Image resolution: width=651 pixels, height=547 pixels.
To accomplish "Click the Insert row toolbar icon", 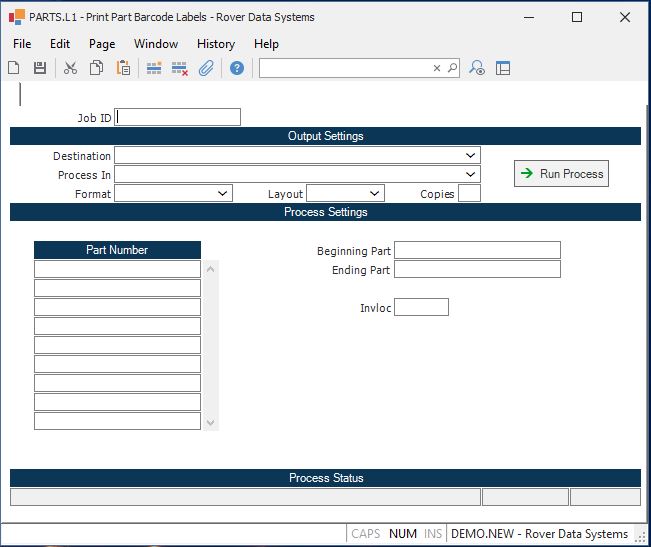I will [x=154, y=68].
